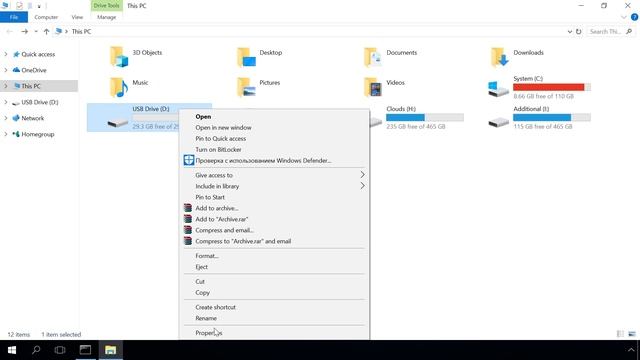
Task: Choose Properties from context menu
Action: [x=274, y=333]
